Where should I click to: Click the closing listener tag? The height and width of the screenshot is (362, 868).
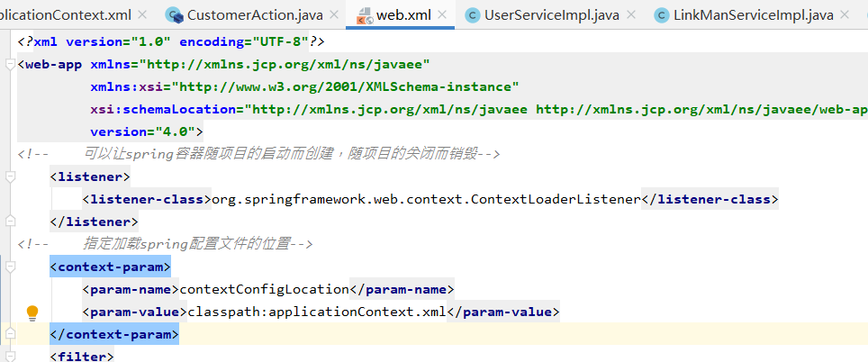(95, 222)
